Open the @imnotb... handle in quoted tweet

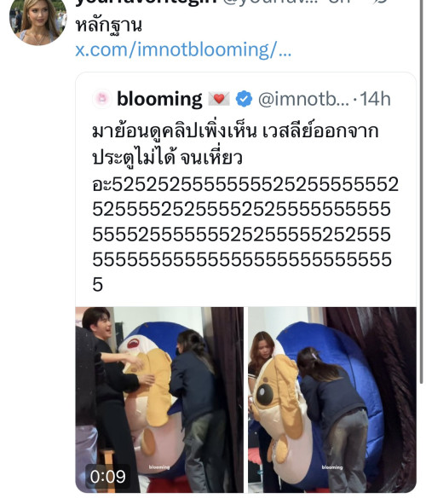pos(303,99)
